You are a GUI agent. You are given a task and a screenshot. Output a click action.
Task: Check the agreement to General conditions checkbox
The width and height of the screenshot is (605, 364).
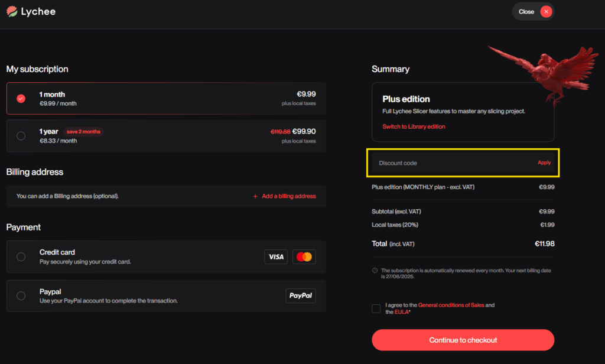(x=376, y=308)
